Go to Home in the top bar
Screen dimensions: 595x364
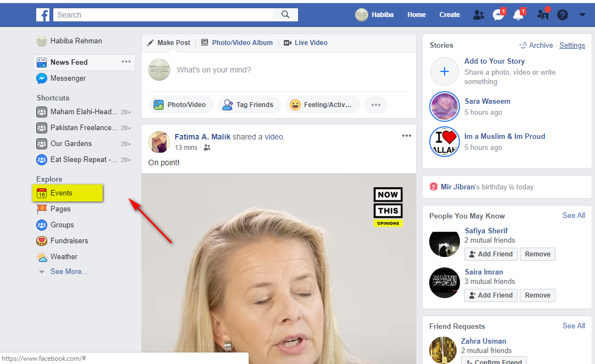(417, 15)
